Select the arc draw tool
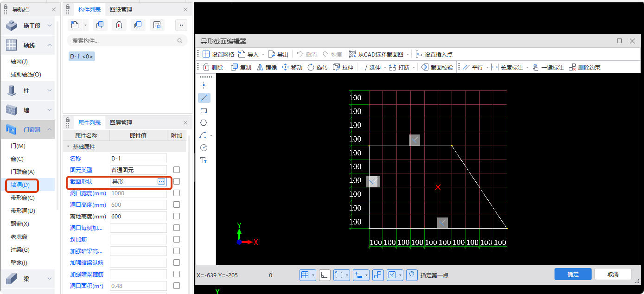This screenshot has height=294, width=644. (x=203, y=135)
